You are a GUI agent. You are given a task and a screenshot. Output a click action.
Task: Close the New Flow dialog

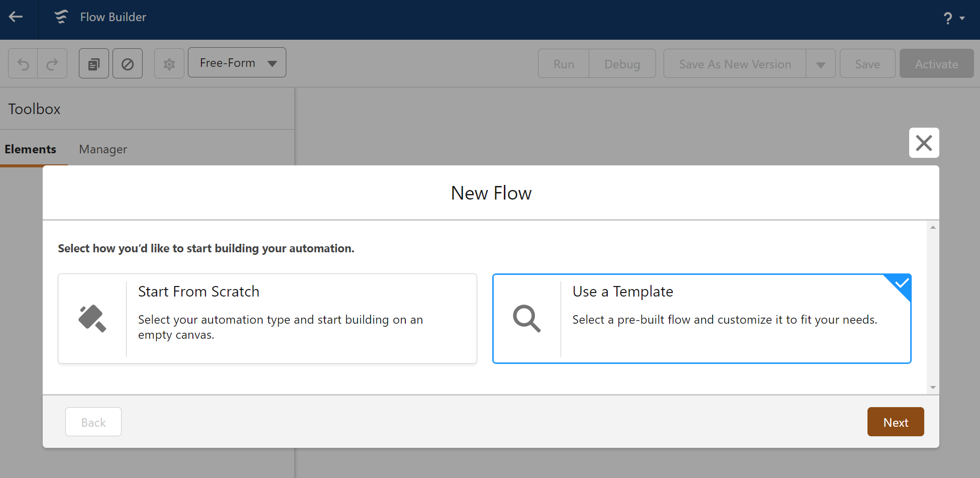point(924,143)
